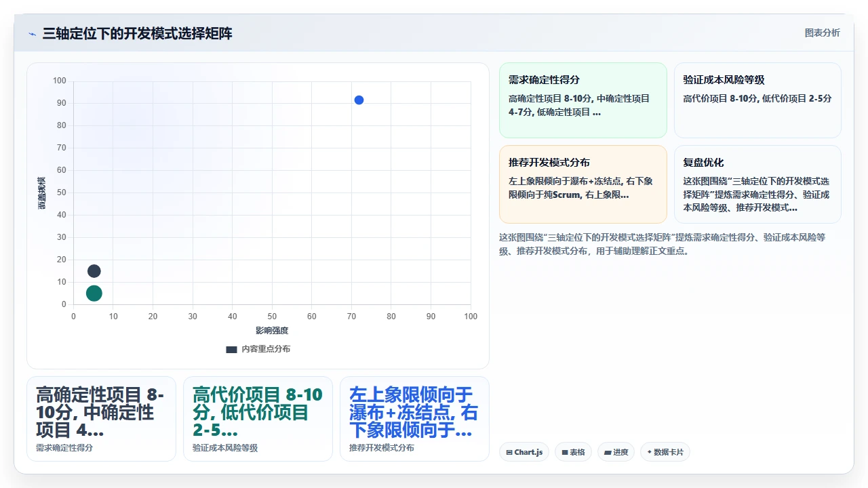This screenshot has height=488, width=868.
Task: Click the Chart.js tag icon
Action: (509, 452)
